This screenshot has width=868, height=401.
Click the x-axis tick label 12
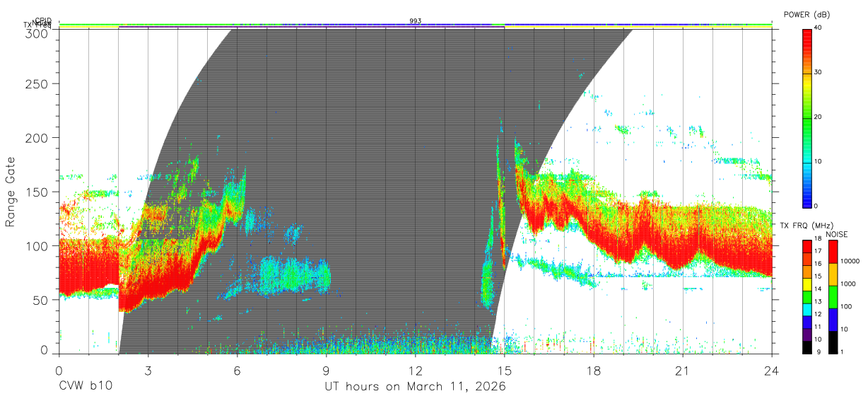pyautogui.click(x=416, y=370)
